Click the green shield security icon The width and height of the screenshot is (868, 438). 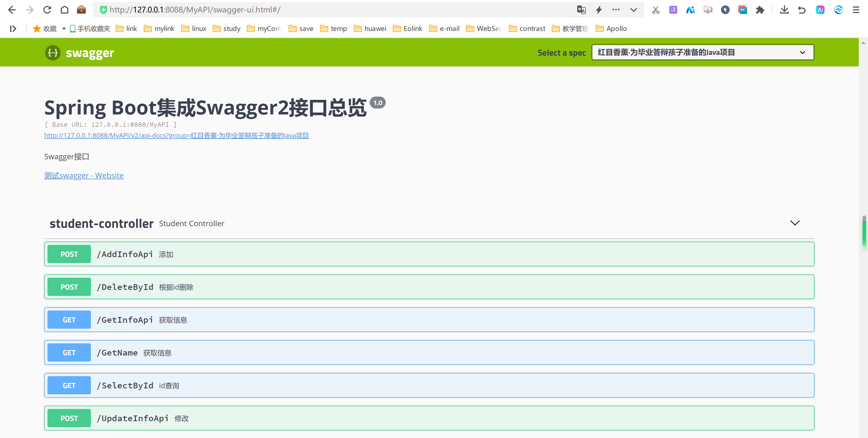[103, 10]
